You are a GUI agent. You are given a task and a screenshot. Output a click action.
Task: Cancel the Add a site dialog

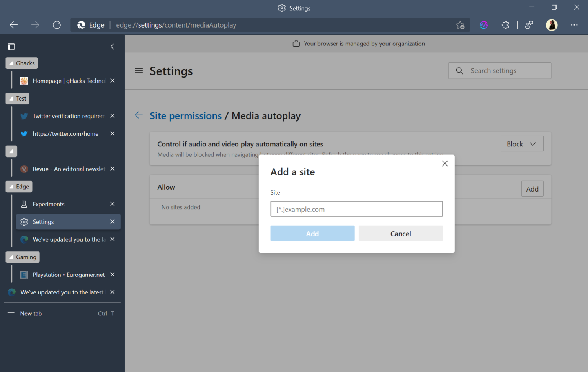[400, 233]
